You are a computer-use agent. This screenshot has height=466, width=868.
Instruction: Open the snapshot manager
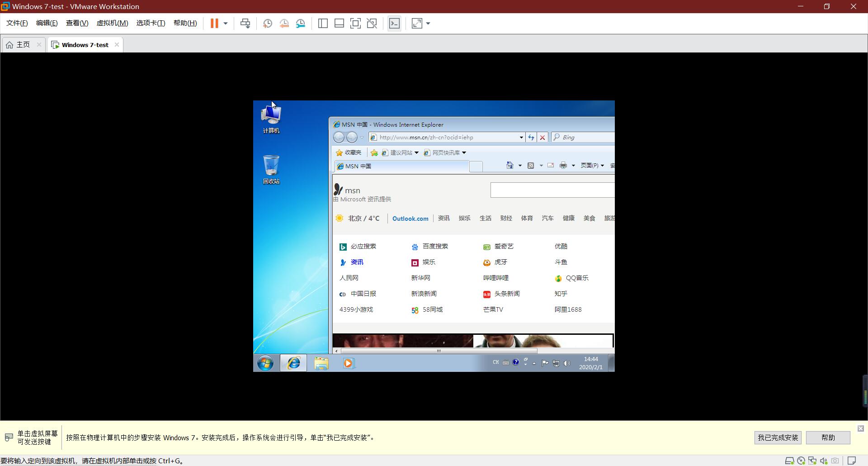coord(301,23)
